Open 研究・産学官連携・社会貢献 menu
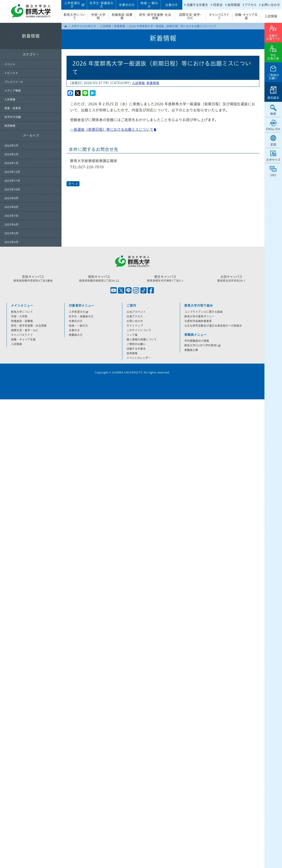This screenshot has height=868, width=282. click(x=155, y=16)
